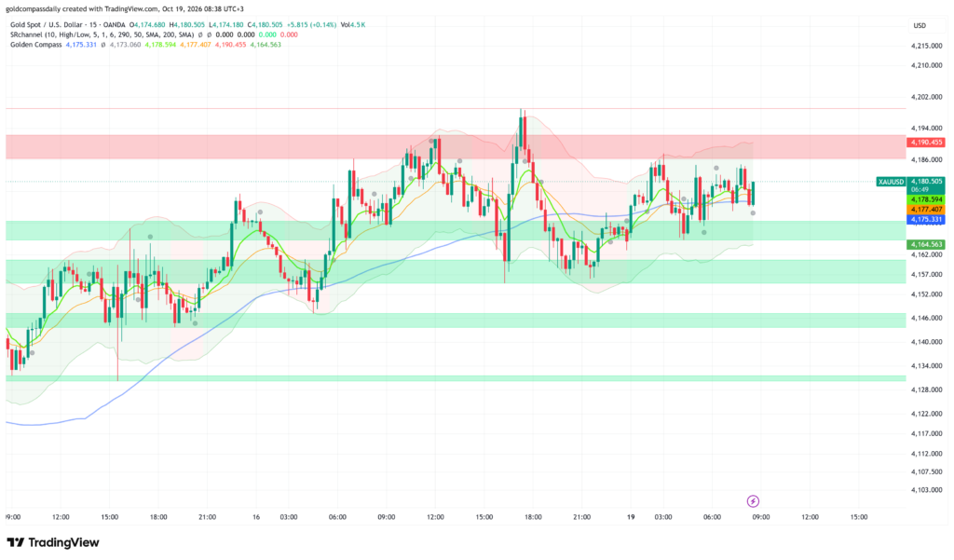Screen dimensions: 954x560
Task: Click the 4,186.000 price scale label
Action: pos(927,159)
